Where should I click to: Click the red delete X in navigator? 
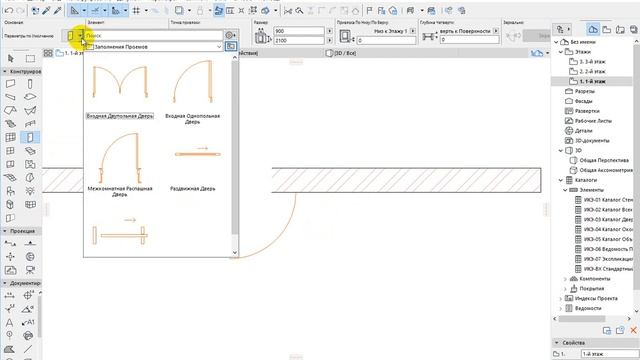pos(633,330)
